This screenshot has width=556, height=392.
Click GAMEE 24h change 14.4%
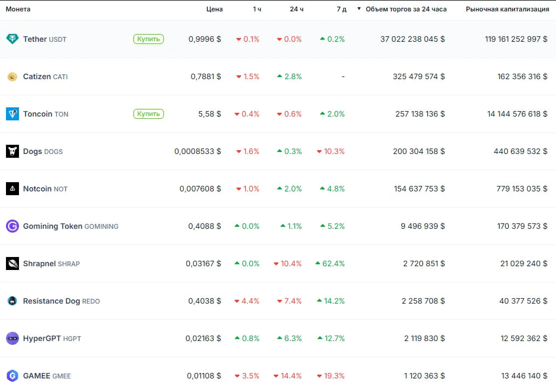tap(287, 376)
